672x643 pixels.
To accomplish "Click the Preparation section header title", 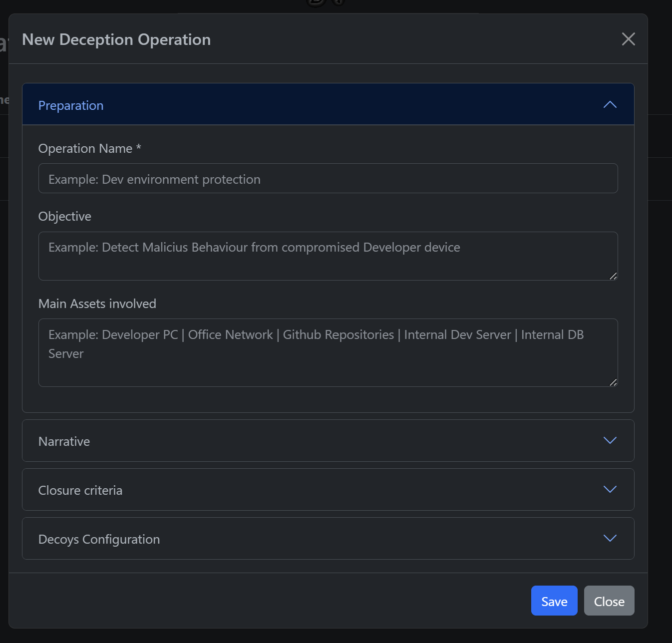I will coord(71,105).
